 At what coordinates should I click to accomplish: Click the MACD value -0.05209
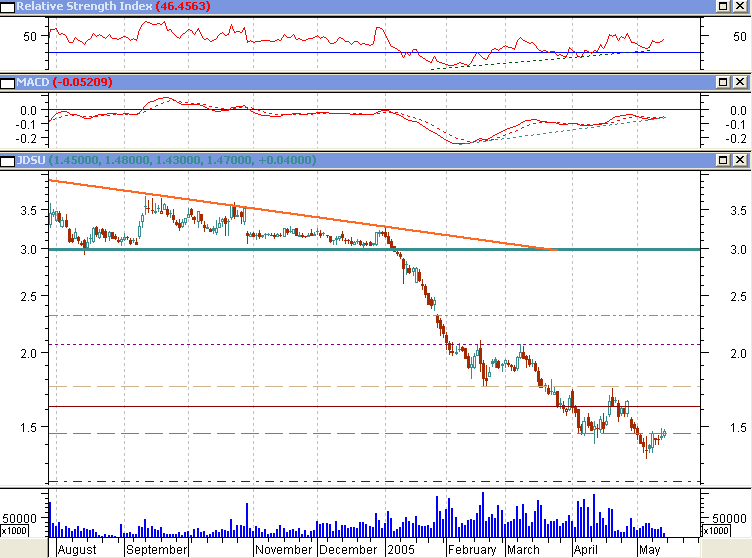pyautogui.click(x=82, y=82)
